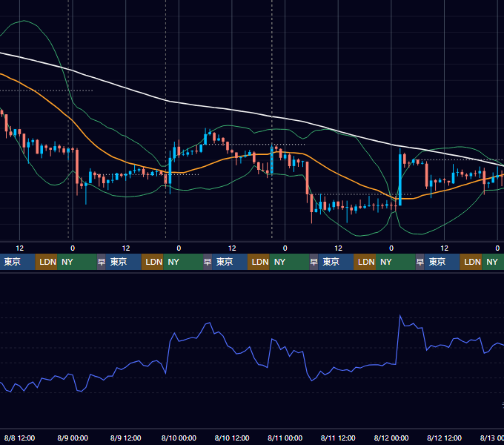This screenshot has width=504, height=445.
Task: Select the 早 early session block on 8/12
Action: coord(420,262)
